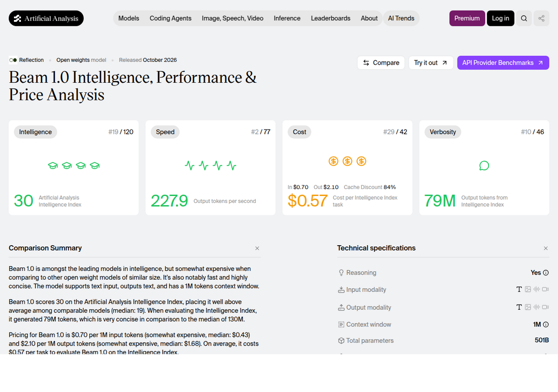Click the Cost rank #29 / 42
Viewport: 558px width, 392px height.
coord(395,132)
